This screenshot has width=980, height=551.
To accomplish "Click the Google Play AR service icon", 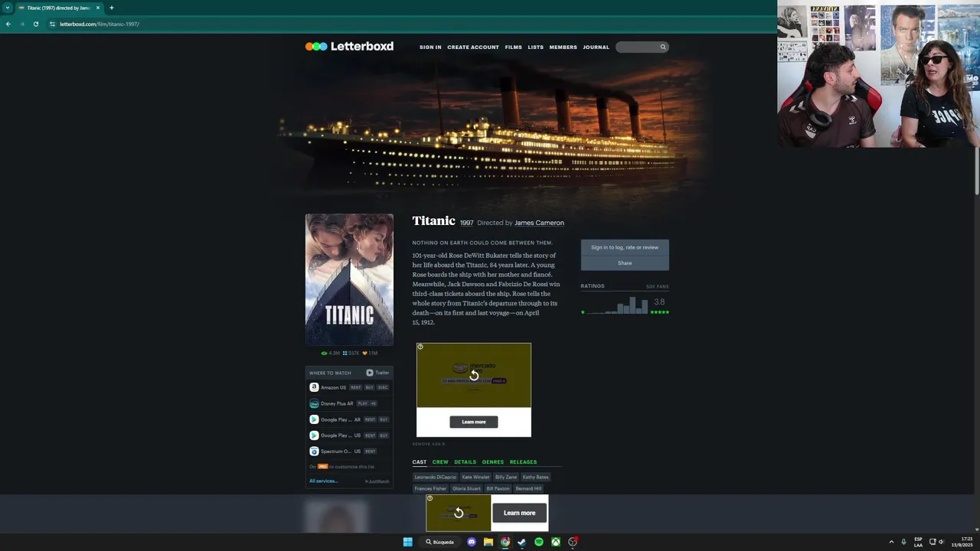I will coord(314,419).
